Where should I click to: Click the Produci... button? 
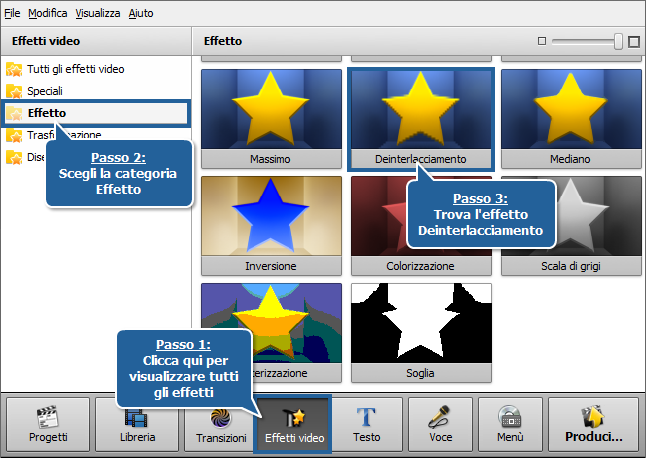coord(593,424)
